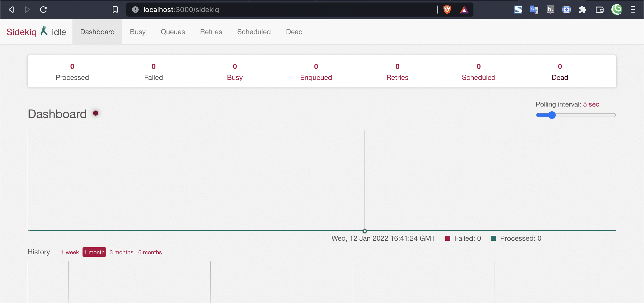
Task: Open the Brave Rewards triangle icon
Action: pos(464,10)
